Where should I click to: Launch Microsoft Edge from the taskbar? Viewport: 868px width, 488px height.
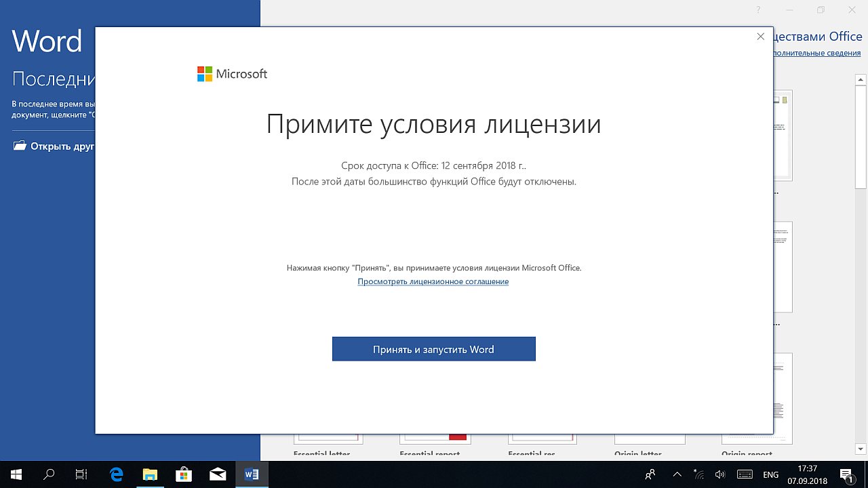click(x=117, y=474)
